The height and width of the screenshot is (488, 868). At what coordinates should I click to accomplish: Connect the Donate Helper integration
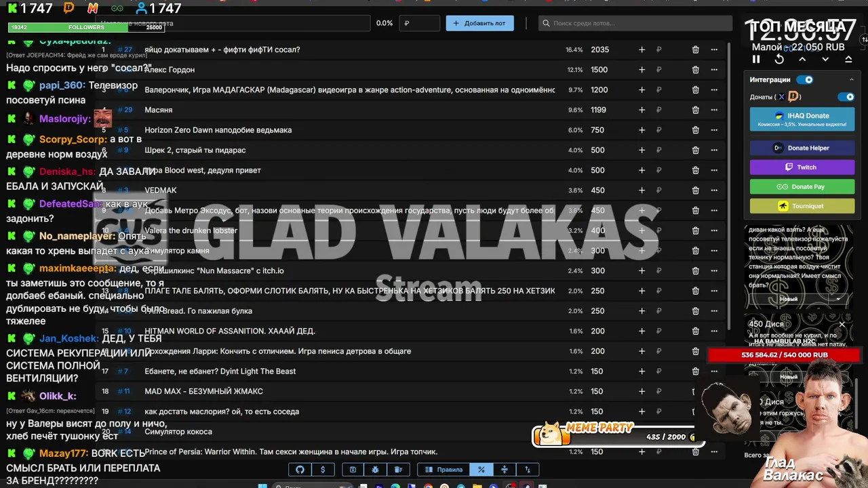coord(802,148)
